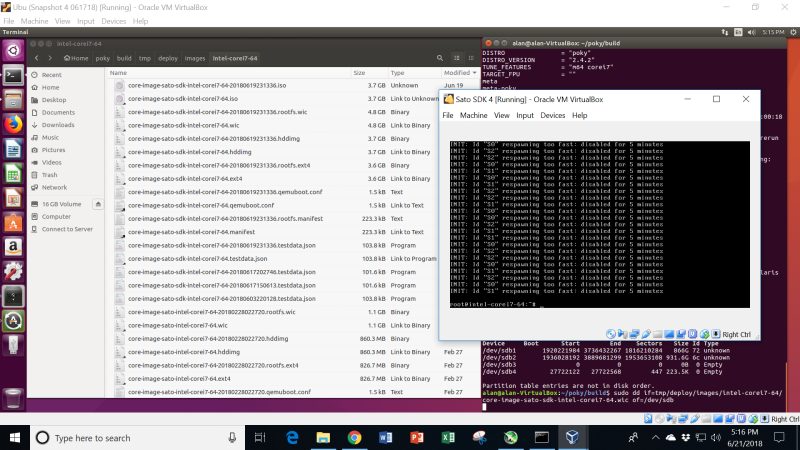Screen dimensions: 800x450
Task: Open Sato SDK Input menu
Action: (524, 115)
